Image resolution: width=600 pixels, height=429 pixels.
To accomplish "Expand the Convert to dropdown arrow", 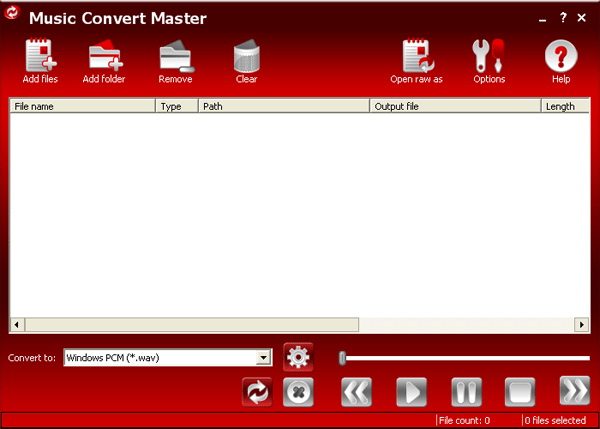I will pyautogui.click(x=263, y=358).
